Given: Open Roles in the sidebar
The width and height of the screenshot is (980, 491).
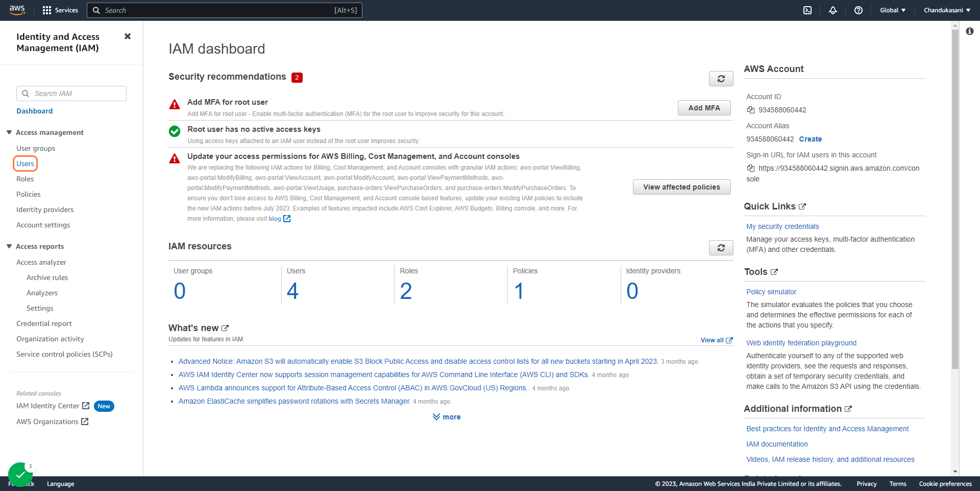Looking at the screenshot, I should [x=25, y=179].
